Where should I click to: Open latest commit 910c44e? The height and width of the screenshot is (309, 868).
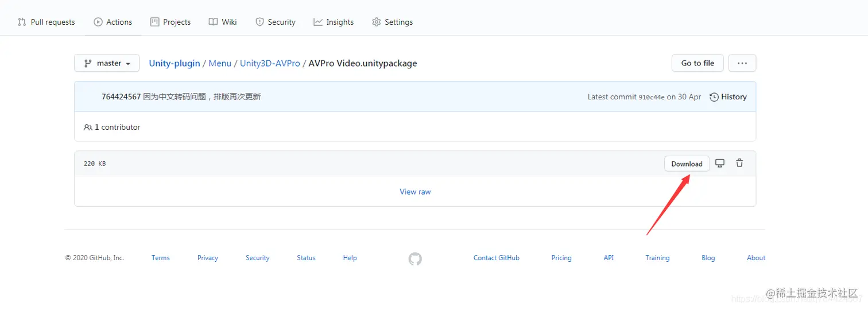tap(652, 97)
